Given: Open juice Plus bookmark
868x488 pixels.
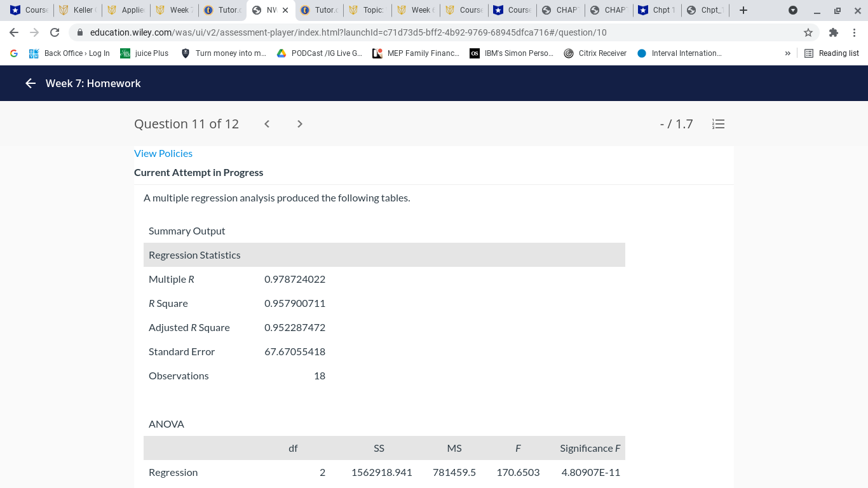Looking at the screenshot, I should [x=144, y=53].
